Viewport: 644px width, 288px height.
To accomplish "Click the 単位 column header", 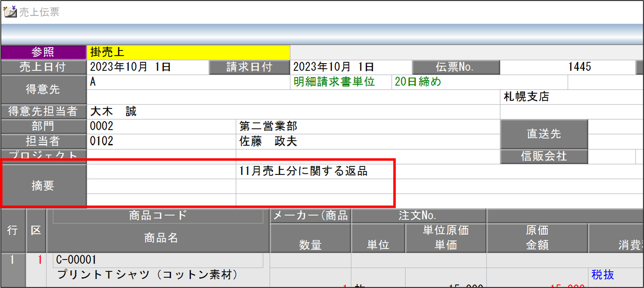I will (x=378, y=238).
